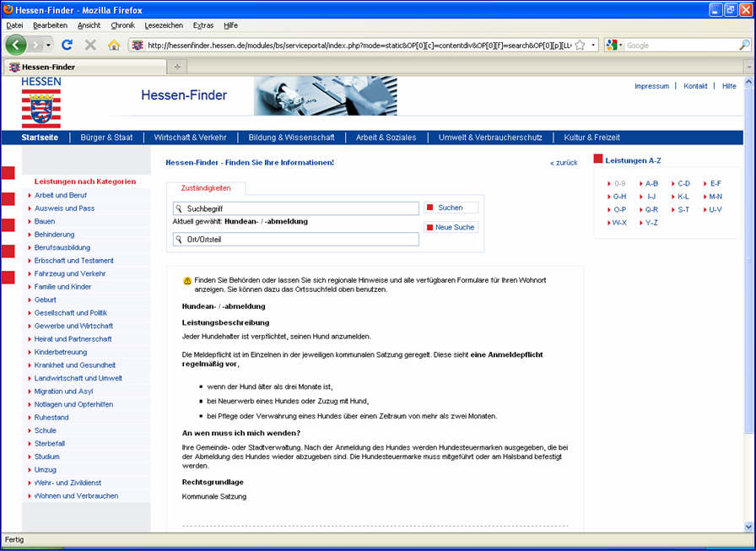The width and height of the screenshot is (756, 551).
Task: Open the Bürger & Staat section
Action: 106,138
